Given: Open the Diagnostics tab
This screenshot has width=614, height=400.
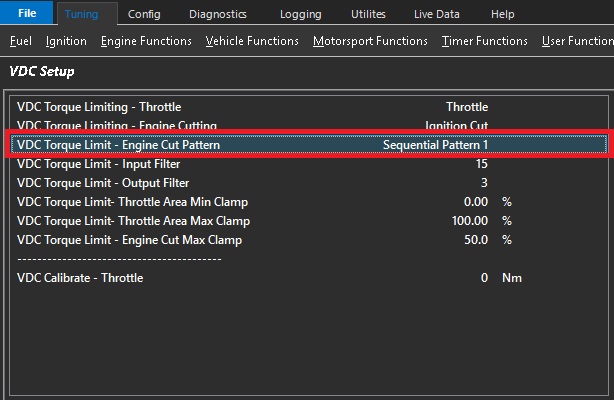Looking at the screenshot, I should (x=217, y=14).
